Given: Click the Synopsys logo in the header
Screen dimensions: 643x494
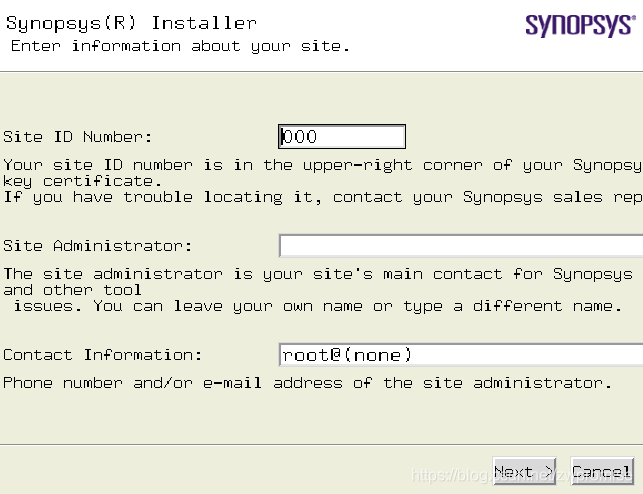Looking at the screenshot, I should [x=580, y=25].
